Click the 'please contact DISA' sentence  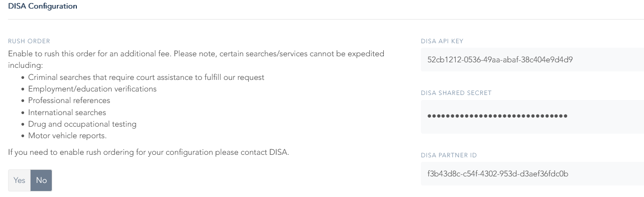click(149, 152)
